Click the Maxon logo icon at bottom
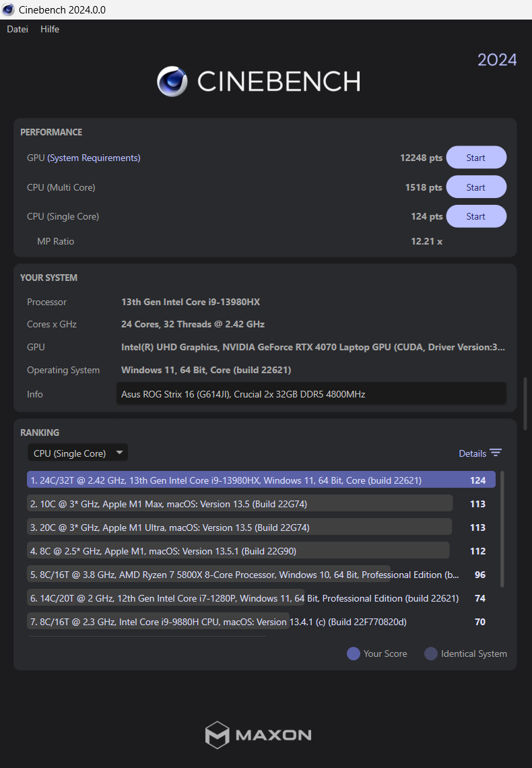This screenshot has width=532, height=768. pos(218,735)
